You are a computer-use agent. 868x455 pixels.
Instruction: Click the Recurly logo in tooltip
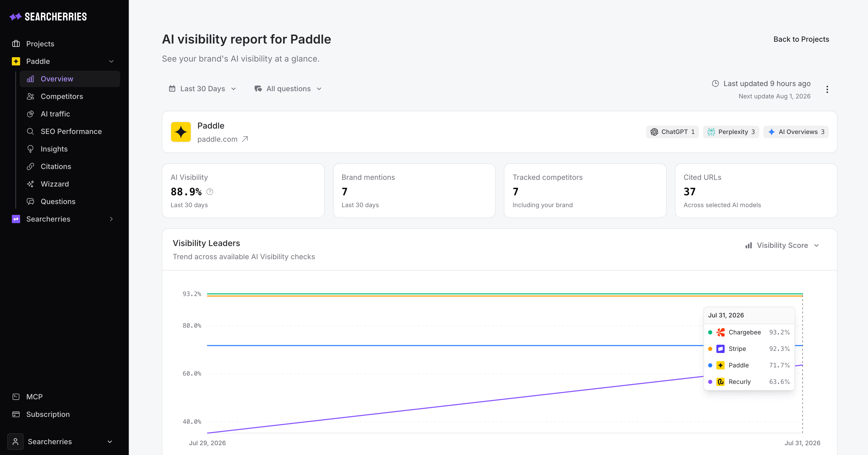click(x=720, y=382)
